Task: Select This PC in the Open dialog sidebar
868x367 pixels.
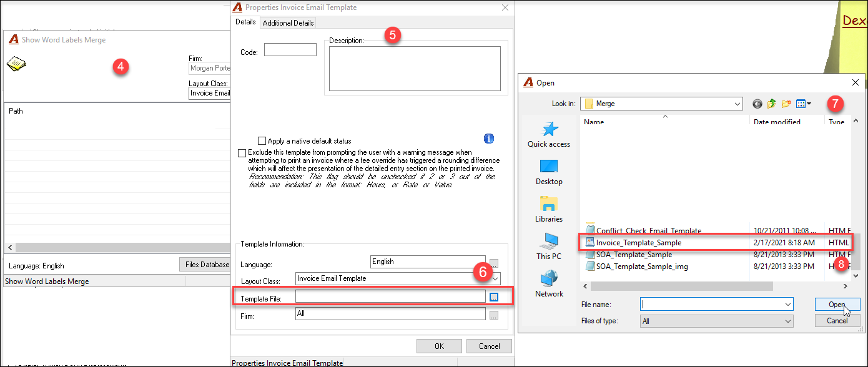Action: pyautogui.click(x=549, y=247)
